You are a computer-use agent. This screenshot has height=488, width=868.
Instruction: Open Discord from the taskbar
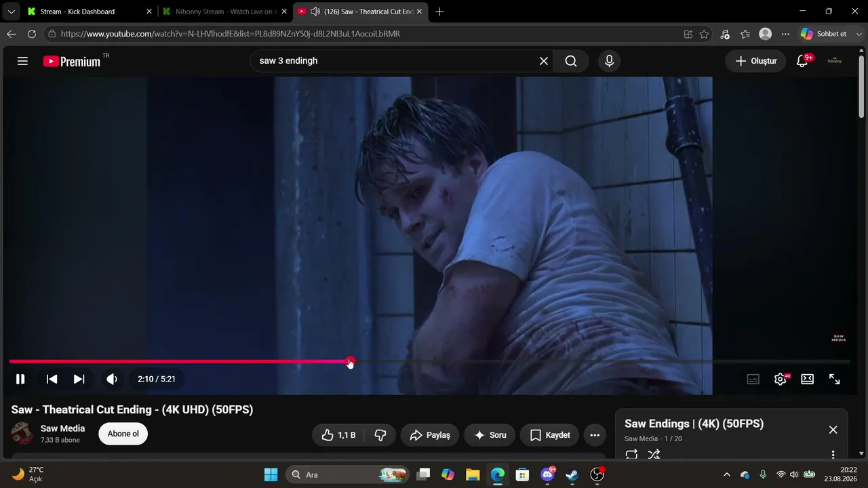click(547, 474)
